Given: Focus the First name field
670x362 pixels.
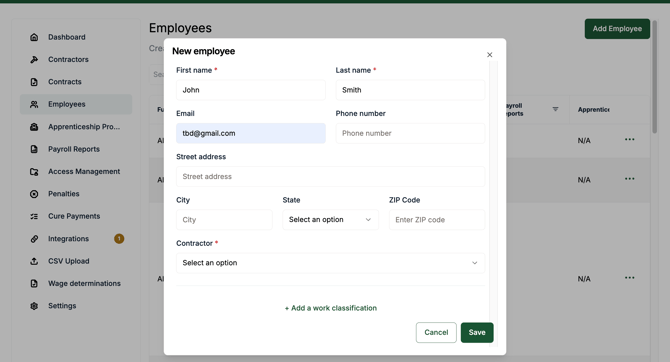Looking at the screenshot, I should click(251, 90).
